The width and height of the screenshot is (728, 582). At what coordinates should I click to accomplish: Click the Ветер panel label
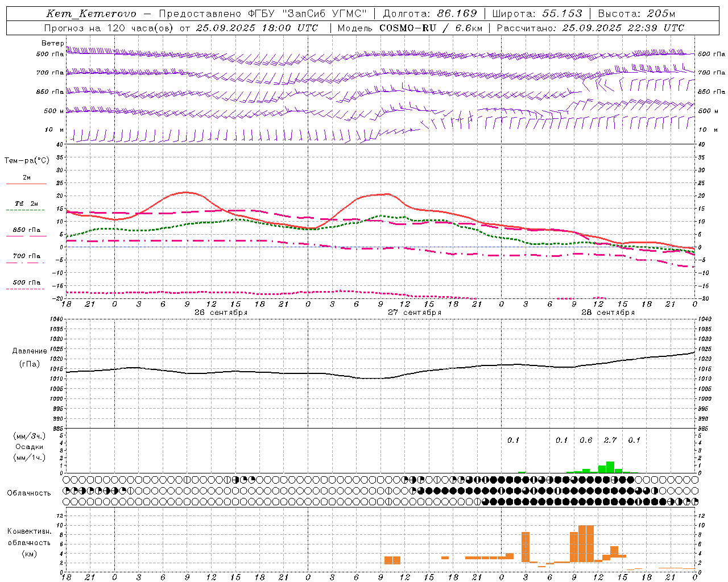52,43
